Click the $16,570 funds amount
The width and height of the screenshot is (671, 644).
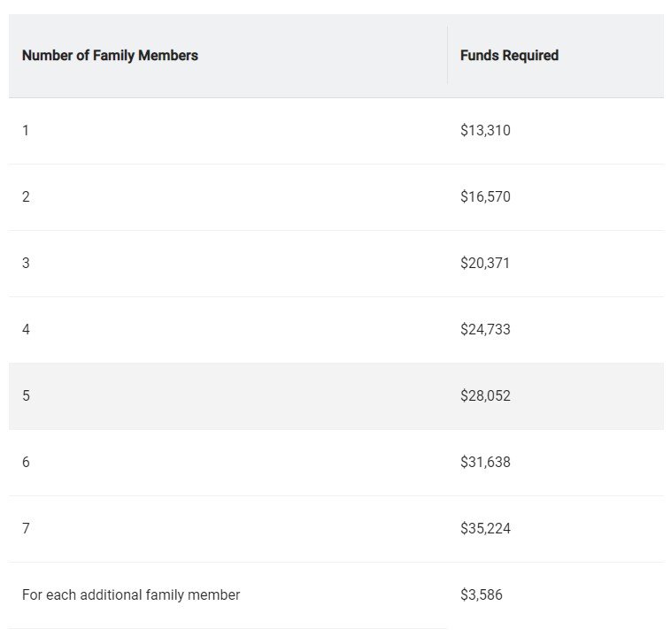pyautogui.click(x=485, y=197)
